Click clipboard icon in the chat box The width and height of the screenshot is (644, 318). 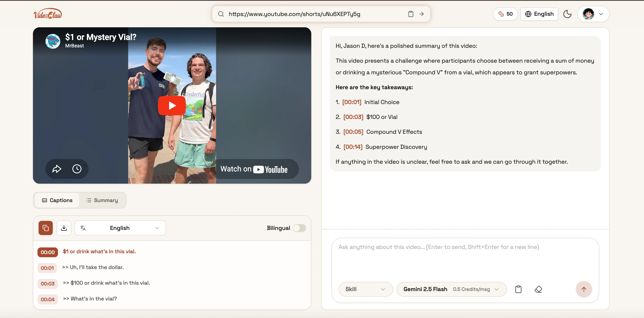(x=518, y=289)
